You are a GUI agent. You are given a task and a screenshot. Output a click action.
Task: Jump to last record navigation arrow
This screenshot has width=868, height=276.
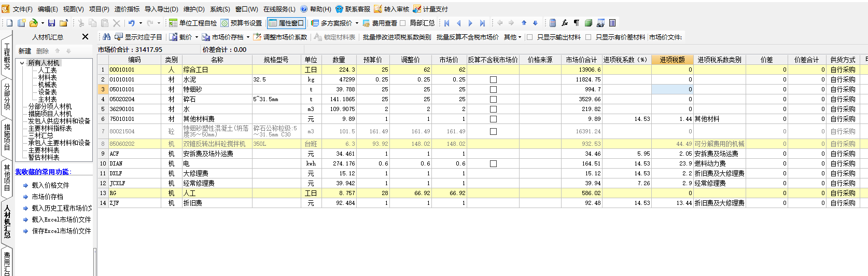pos(482,23)
